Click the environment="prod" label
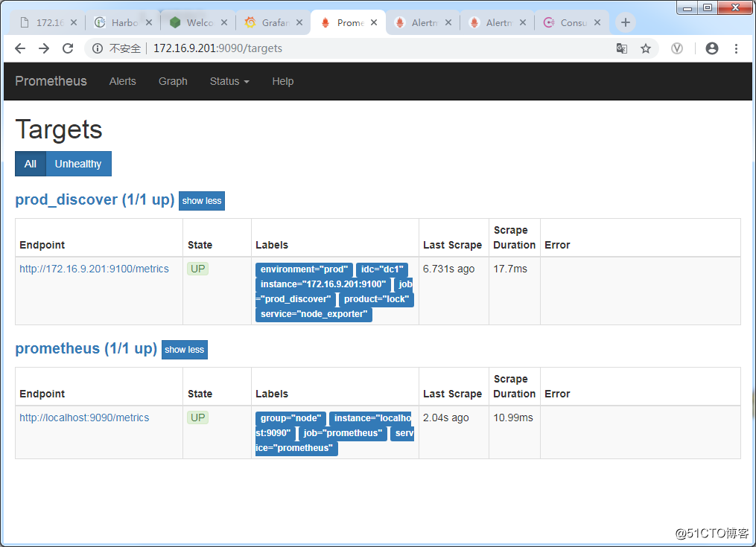The image size is (756, 547). (x=304, y=269)
